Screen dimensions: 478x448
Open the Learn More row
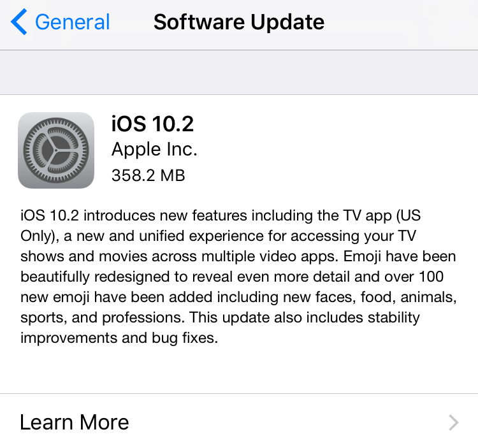239,422
